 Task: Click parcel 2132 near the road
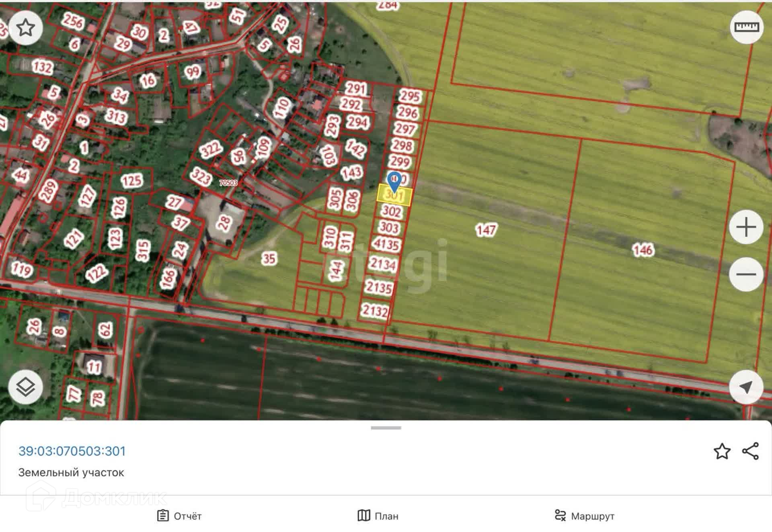[375, 310]
